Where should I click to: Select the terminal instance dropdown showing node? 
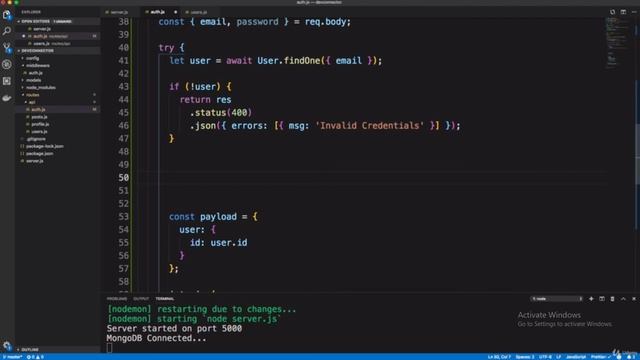pyautogui.click(x=557, y=299)
